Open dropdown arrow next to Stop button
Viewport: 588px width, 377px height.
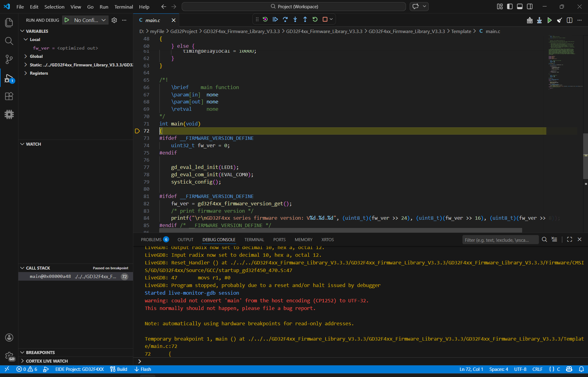pyautogui.click(x=331, y=19)
